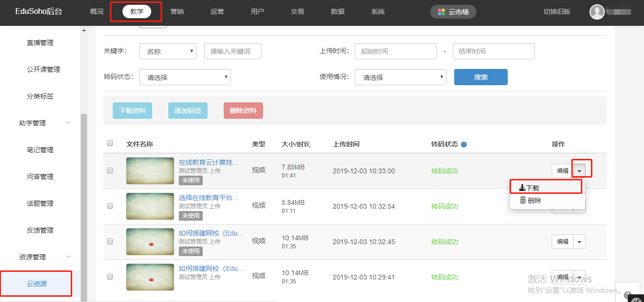Image resolution: width=644 pixels, height=302 pixels.
Task: Click the trash icon for 删除
Action: [x=523, y=201]
